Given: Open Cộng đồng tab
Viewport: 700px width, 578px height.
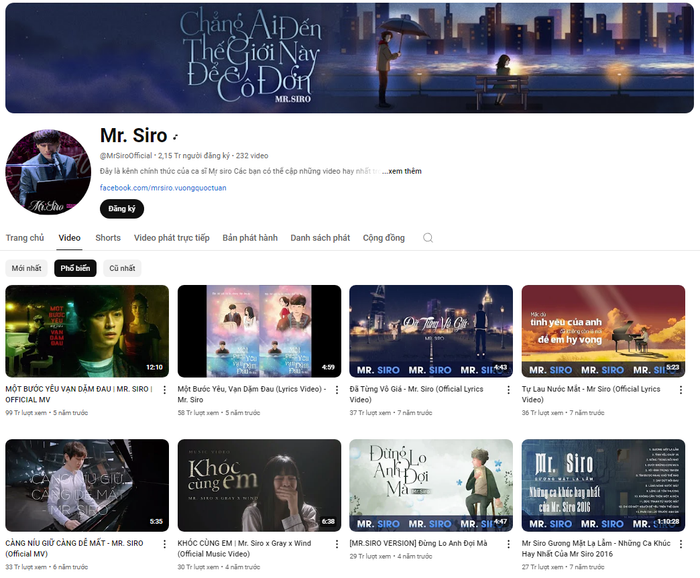Looking at the screenshot, I should coord(384,238).
